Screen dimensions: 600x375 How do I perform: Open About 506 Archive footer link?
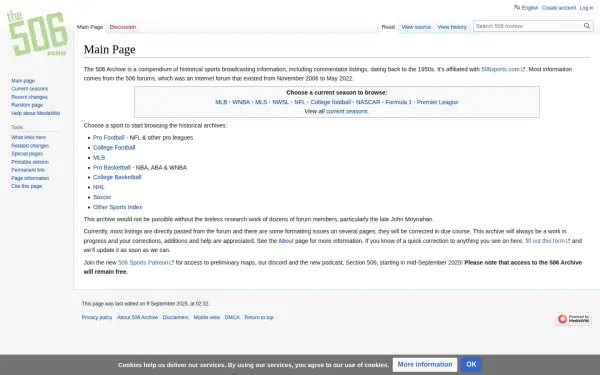click(x=137, y=318)
